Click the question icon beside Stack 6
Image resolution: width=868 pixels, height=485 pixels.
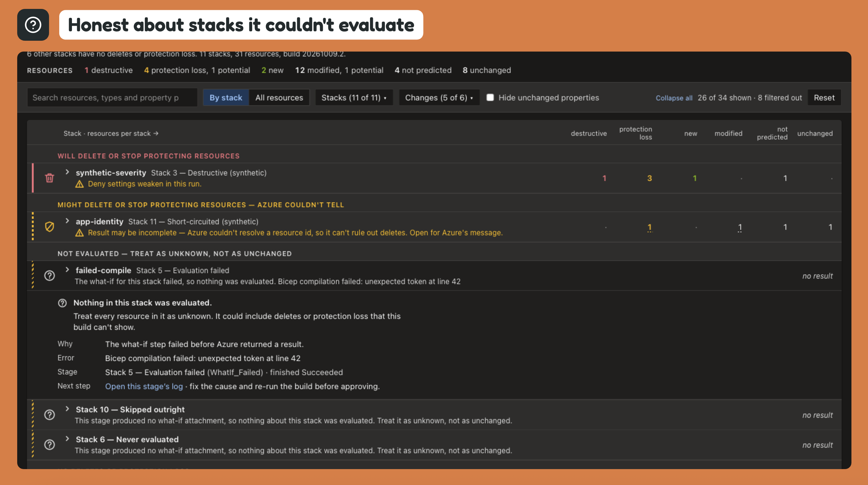tap(50, 445)
